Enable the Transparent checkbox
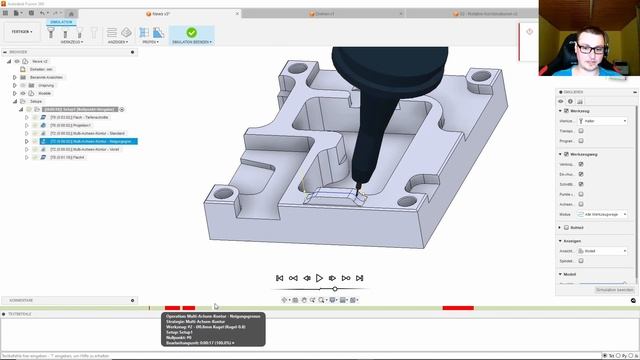640x360 pixels. 581,131
